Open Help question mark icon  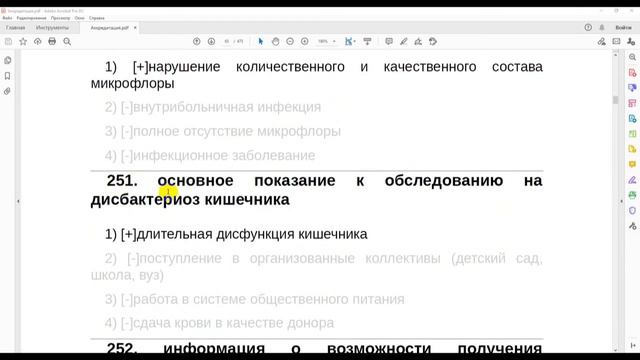point(588,27)
